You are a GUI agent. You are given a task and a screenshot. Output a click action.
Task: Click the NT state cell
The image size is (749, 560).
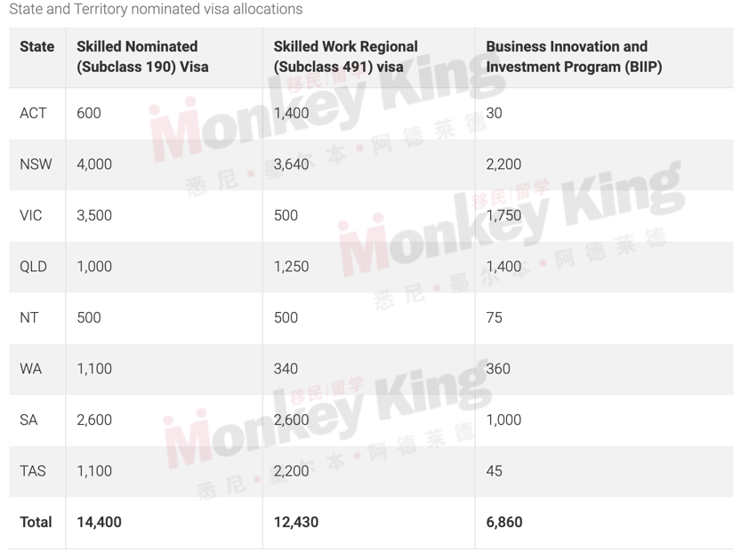(x=28, y=317)
